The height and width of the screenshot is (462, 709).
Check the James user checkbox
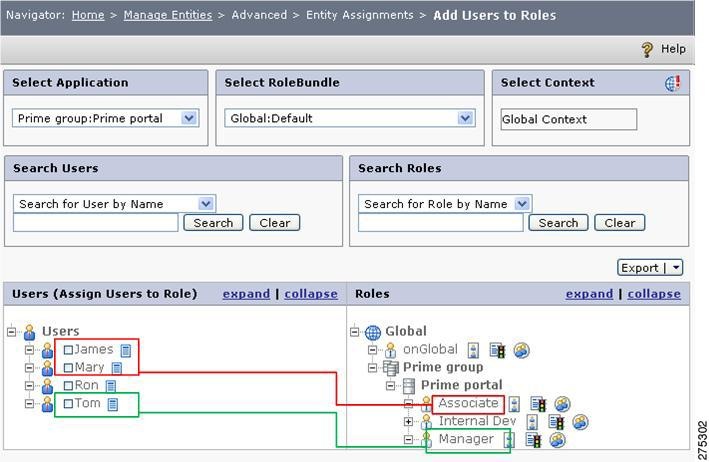click(68, 350)
